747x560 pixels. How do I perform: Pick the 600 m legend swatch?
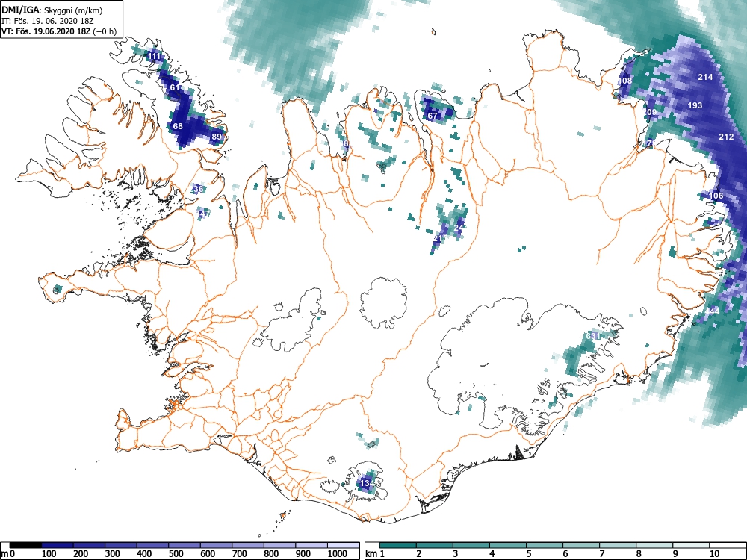(217, 545)
